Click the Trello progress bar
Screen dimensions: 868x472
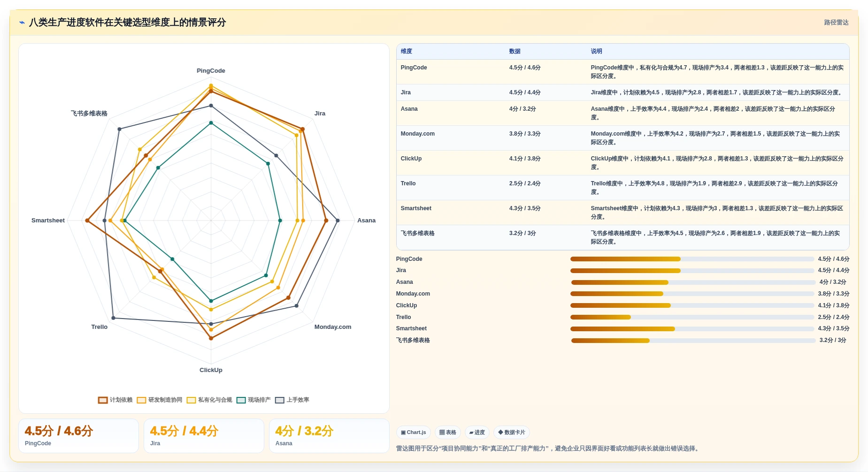coord(692,317)
